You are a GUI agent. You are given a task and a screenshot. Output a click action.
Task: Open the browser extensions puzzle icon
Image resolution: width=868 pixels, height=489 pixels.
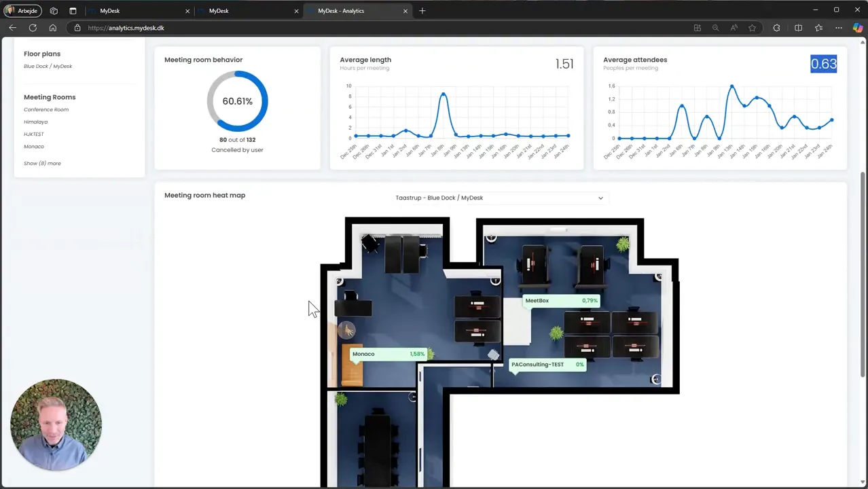pyautogui.click(x=776, y=28)
